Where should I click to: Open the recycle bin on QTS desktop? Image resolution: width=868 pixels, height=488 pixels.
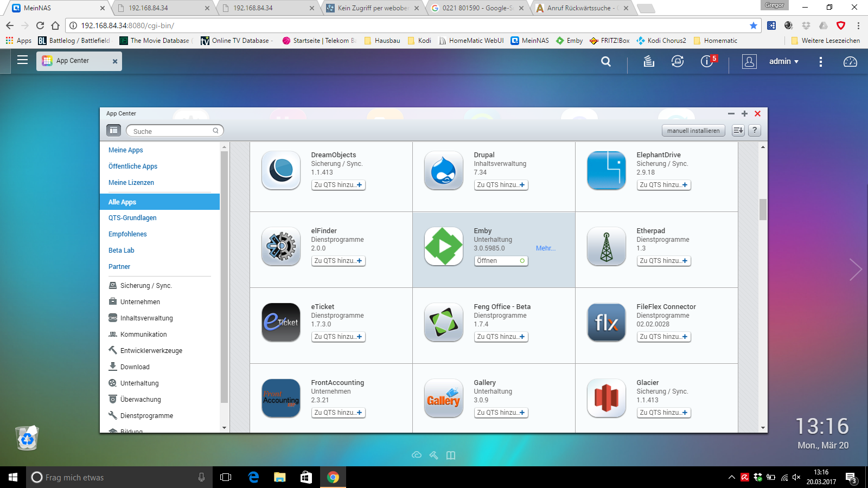tap(27, 438)
